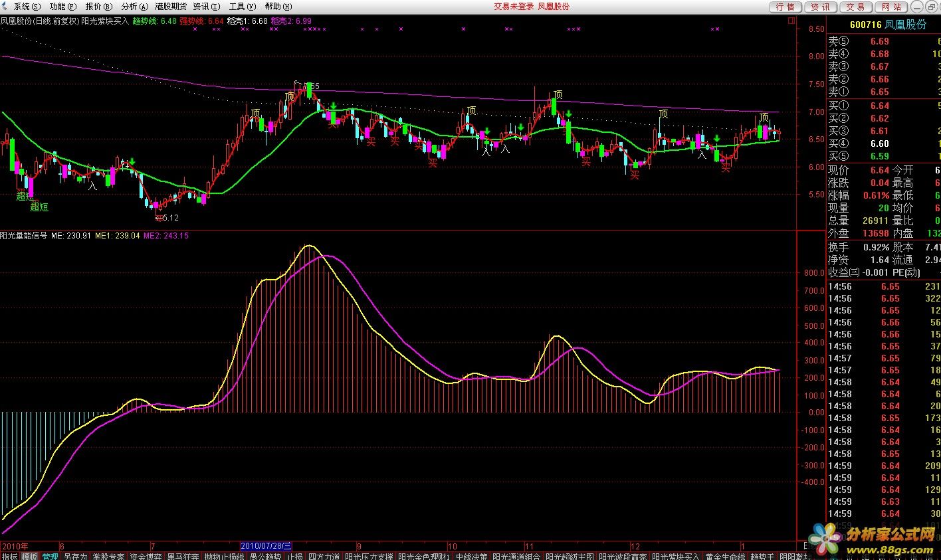The image size is (941, 560).
Task: Click the 交易未登录 凤凰股份 title text
Action: (532, 7)
